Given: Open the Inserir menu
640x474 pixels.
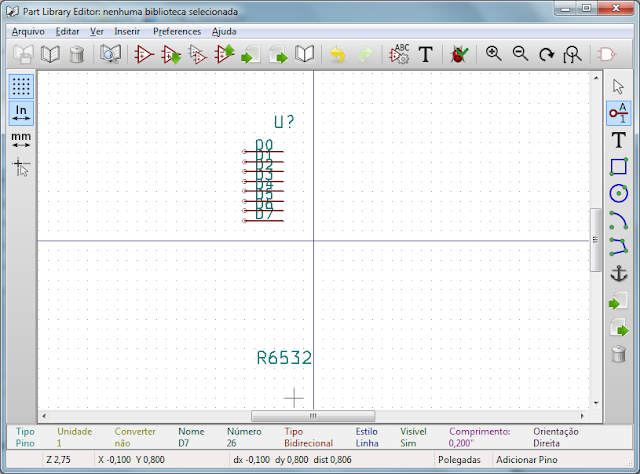Looking at the screenshot, I should click(127, 31).
